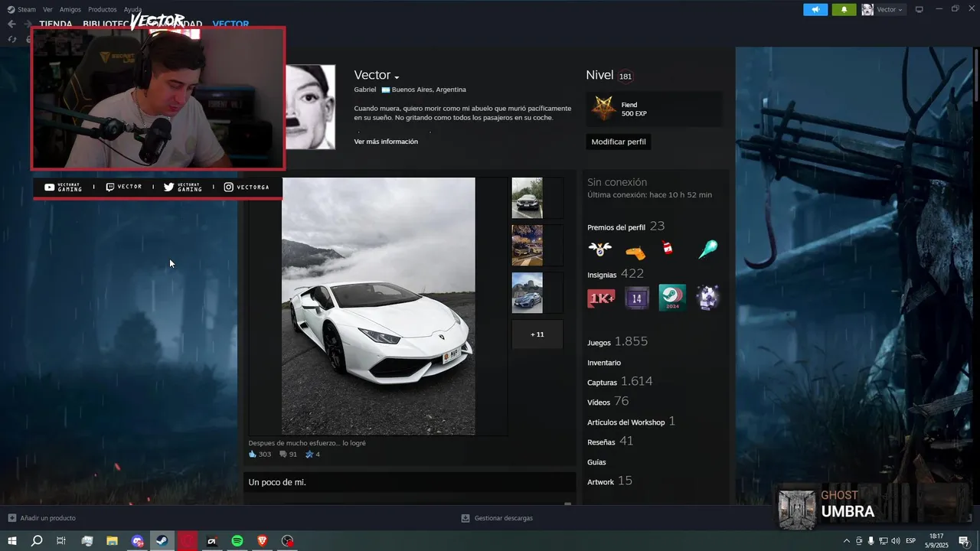The width and height of the screenshot is (980, 551).
Task: Click the profile avatar picture
Action: point(310,106)
